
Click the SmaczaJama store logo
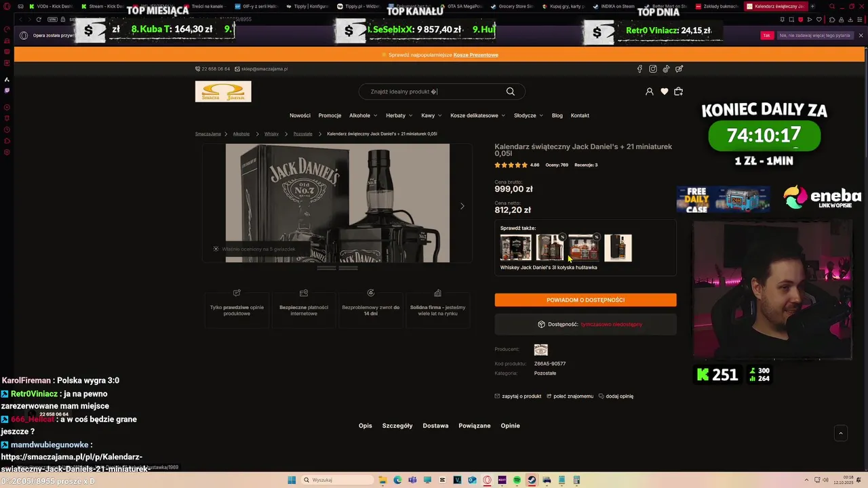(223, 91)
